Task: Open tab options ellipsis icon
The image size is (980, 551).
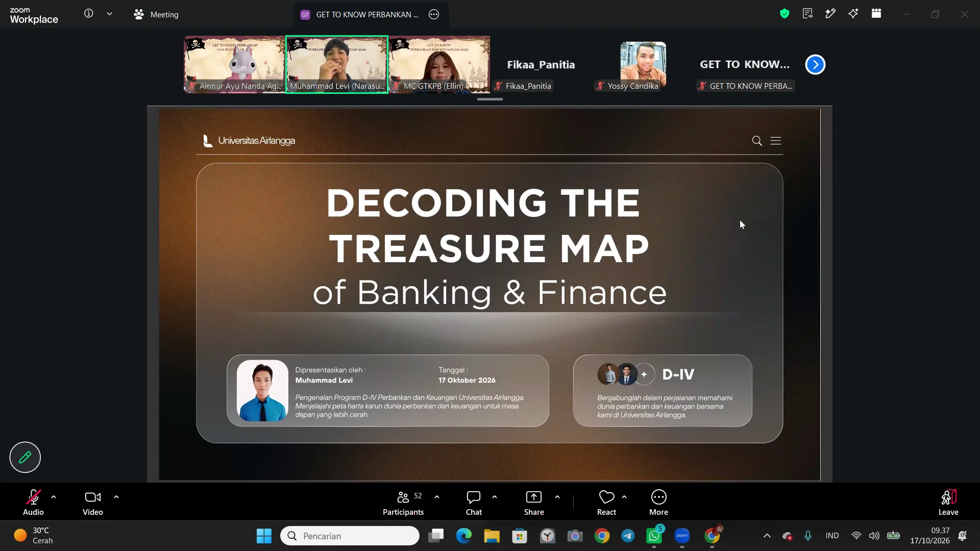Action: click(x=434, y=14)
